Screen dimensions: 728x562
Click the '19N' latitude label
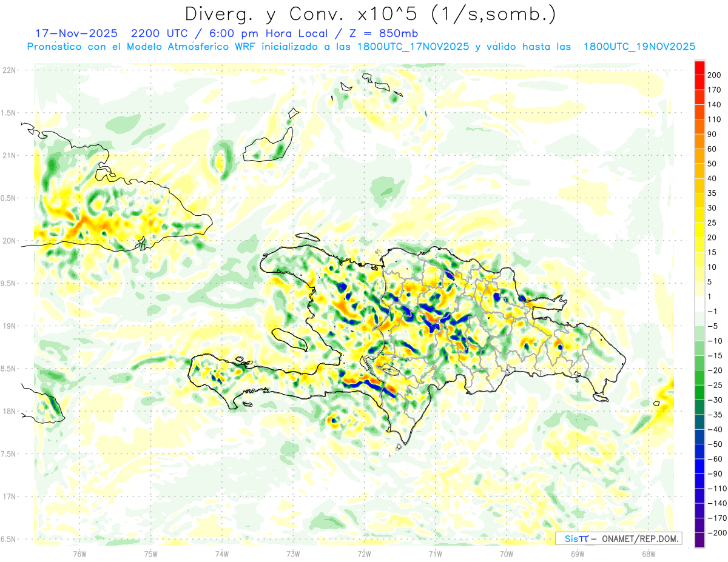[9, 326]
